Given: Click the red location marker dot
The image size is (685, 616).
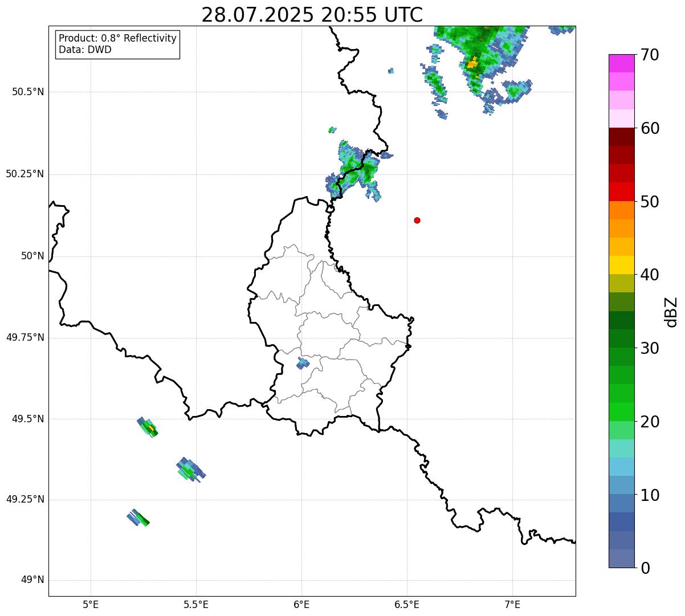Looking at the screenshot, I should click(x=417, y=220).
